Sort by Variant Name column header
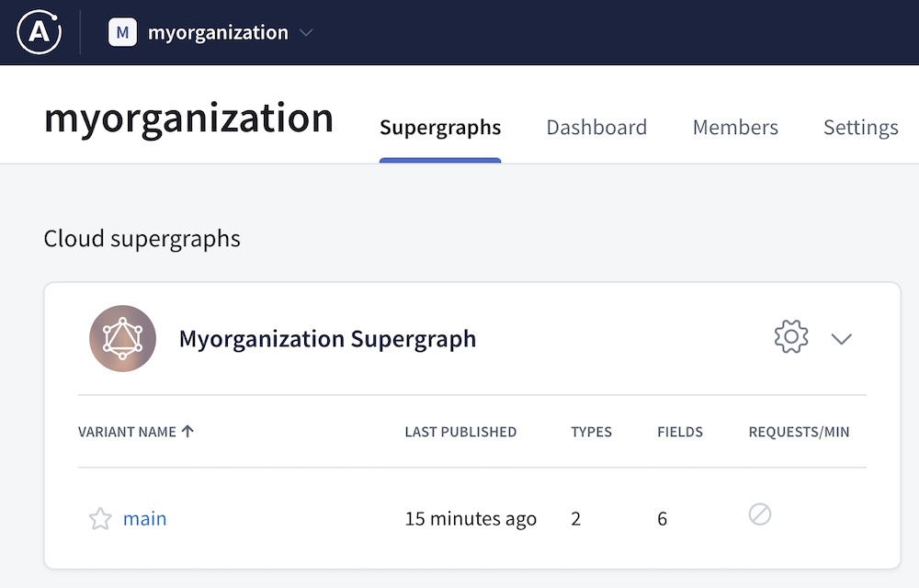This screenshot has width=919, height=588. [x=127, y=432]
